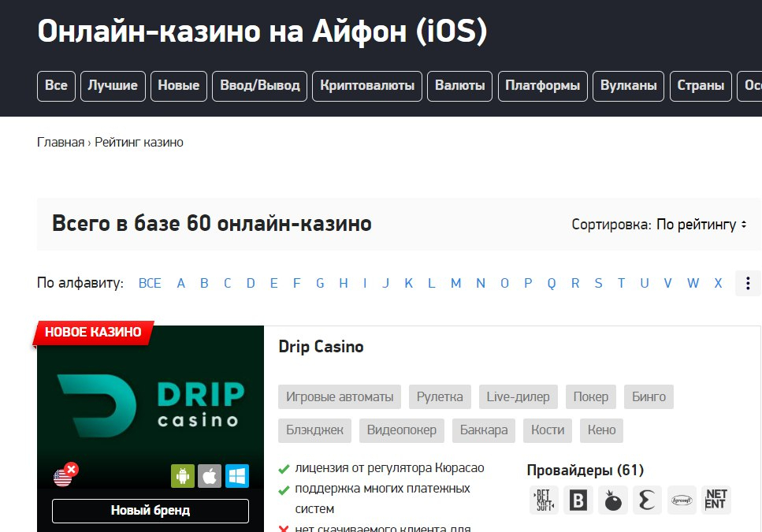Open the Валюты filter tab

point(459,86)
